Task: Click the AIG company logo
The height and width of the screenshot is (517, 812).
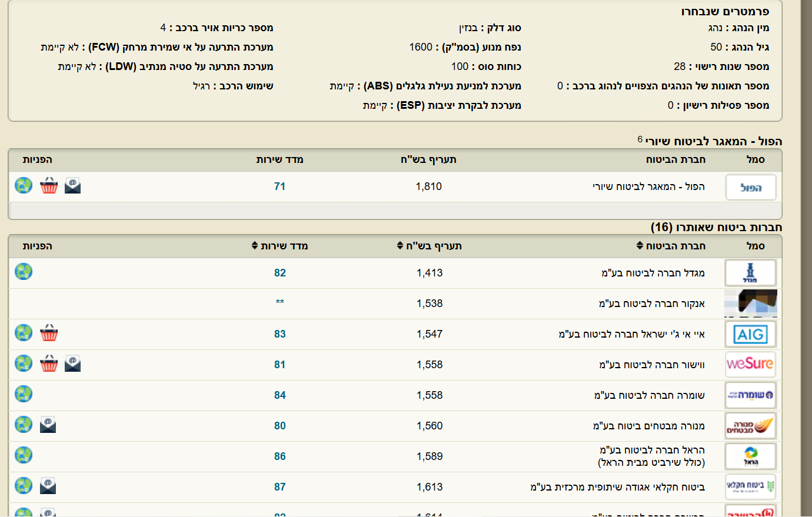Action: point(750,335)
